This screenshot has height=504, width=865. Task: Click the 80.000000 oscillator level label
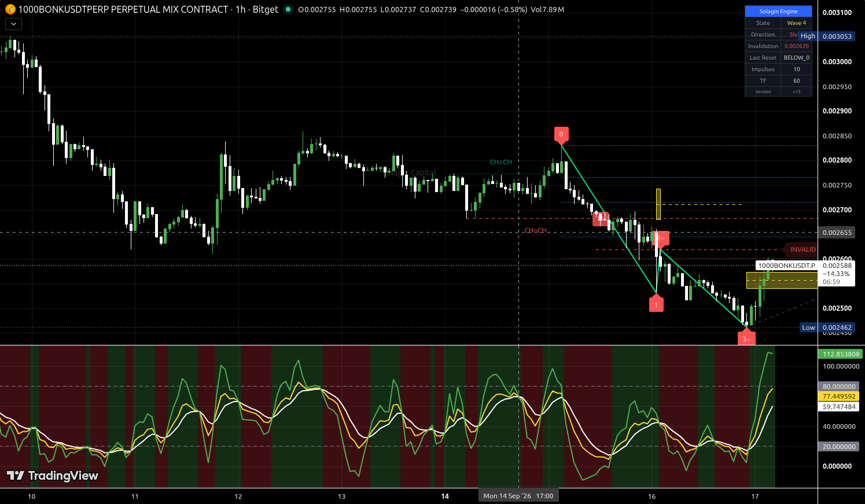click(839, 387)
